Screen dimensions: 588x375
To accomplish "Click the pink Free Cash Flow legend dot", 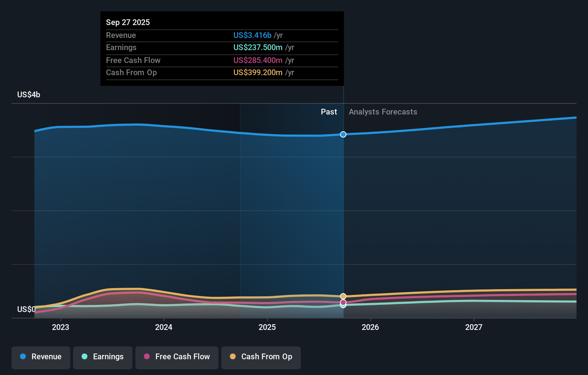I will click(147, 357).
